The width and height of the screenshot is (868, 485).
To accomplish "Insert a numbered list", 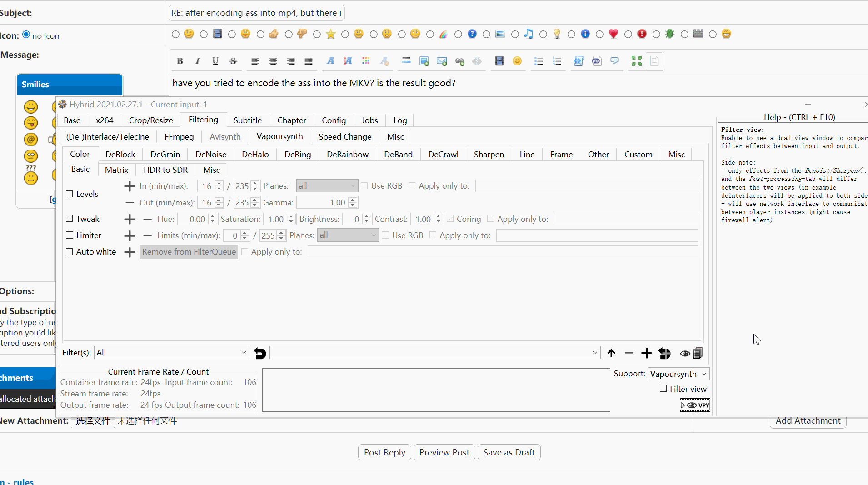I will point(557,61).
